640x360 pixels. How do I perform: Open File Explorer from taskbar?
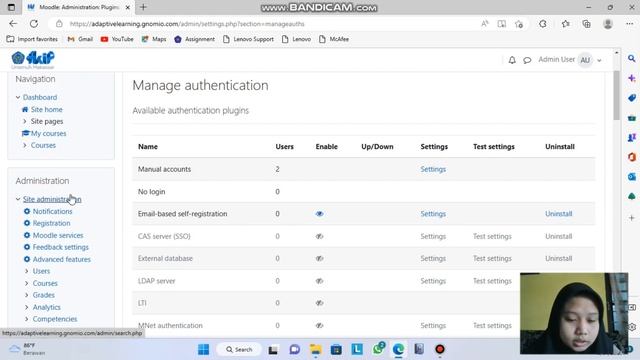click(x=315, y=349)
